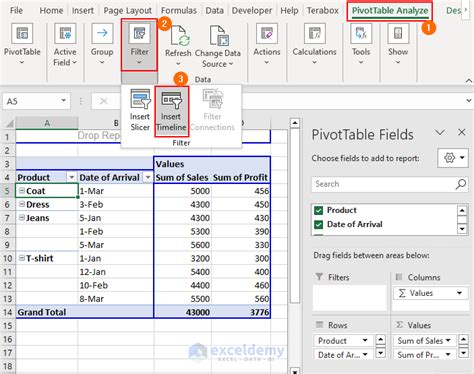Image resolution: width=474 pixels, height=374 pixels.
Task: Select the Sum of Profit header cell
Action: (241, 177)
